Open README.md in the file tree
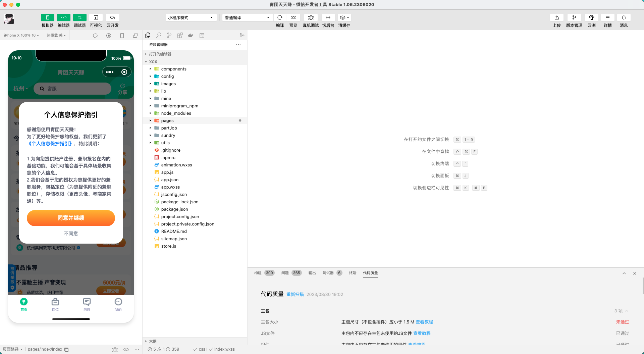This screenshot has width=644, height=354. tap(195, 231)
